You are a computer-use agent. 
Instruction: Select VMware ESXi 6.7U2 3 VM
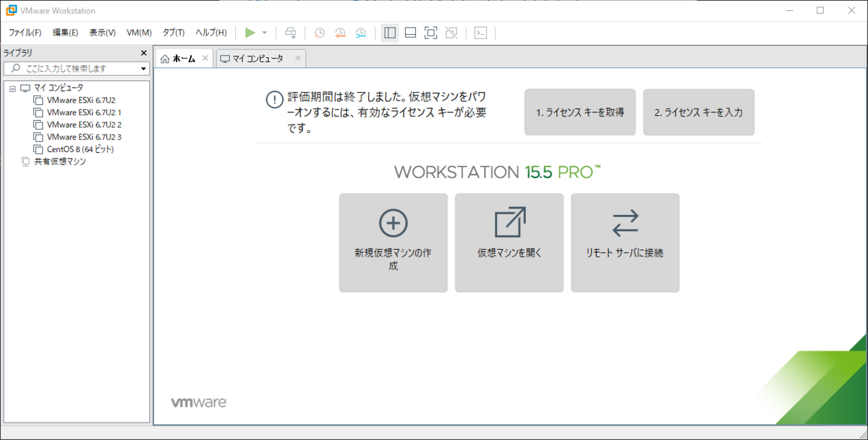coord(84,137)
